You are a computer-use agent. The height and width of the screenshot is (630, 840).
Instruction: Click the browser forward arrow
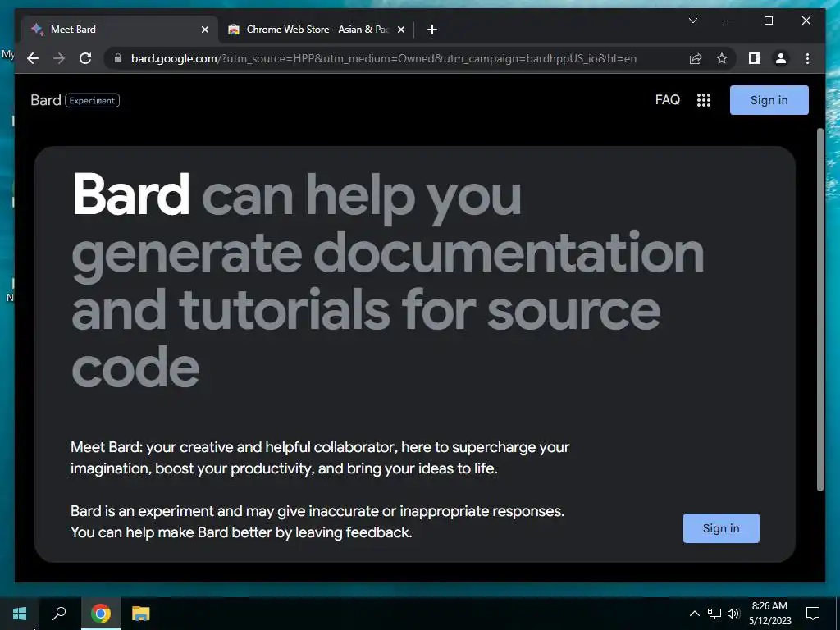point(59,58)
